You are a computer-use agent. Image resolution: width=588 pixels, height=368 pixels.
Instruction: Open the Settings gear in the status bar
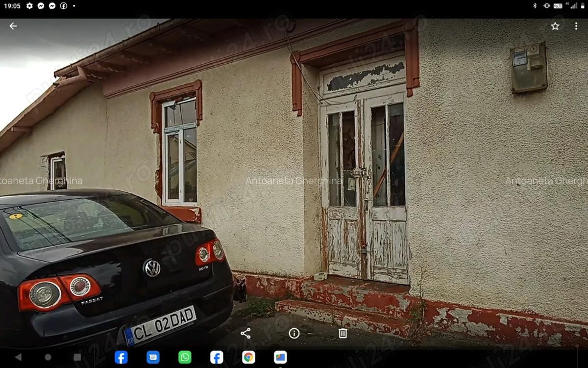pyautogui.click(x=29, y=6)
